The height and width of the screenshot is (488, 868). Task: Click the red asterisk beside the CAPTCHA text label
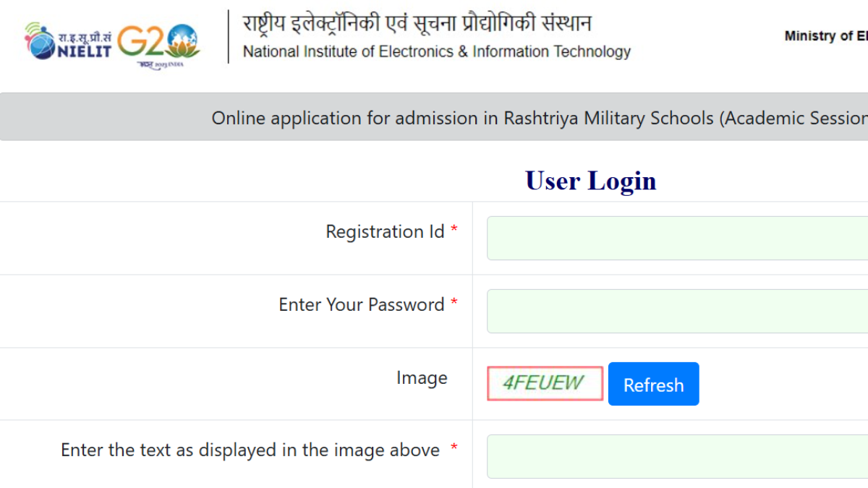[454, 448]
